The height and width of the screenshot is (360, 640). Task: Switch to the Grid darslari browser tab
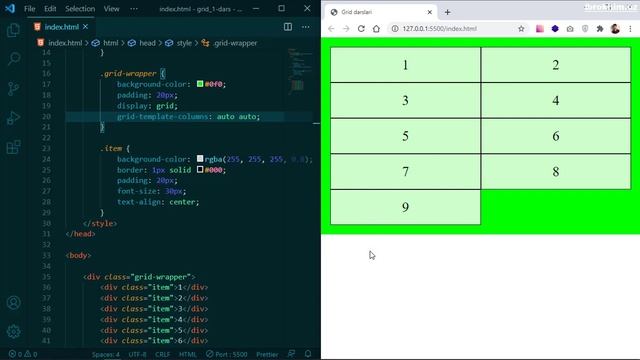pyautogui.click(x=380, y=12)
